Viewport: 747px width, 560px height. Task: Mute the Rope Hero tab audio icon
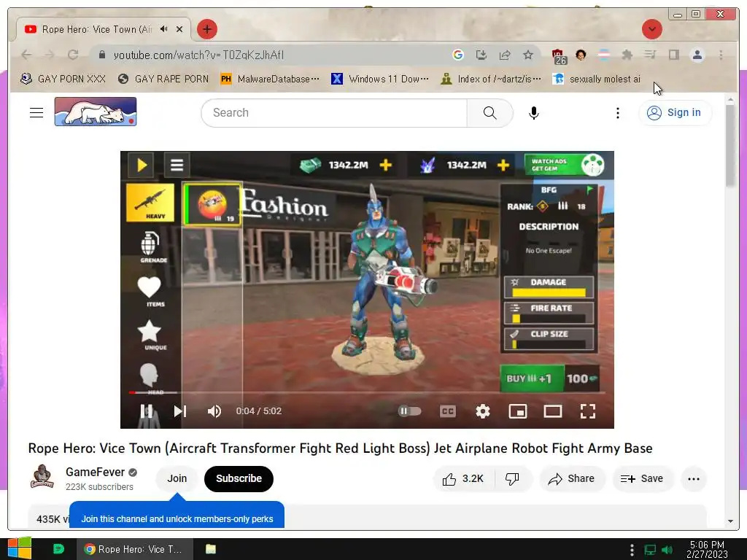[164, 29]
